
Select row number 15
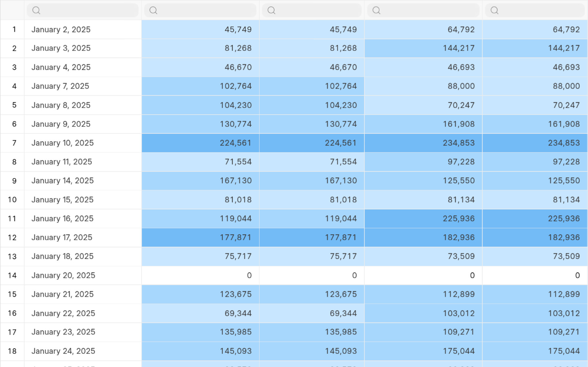pos(12,294)
